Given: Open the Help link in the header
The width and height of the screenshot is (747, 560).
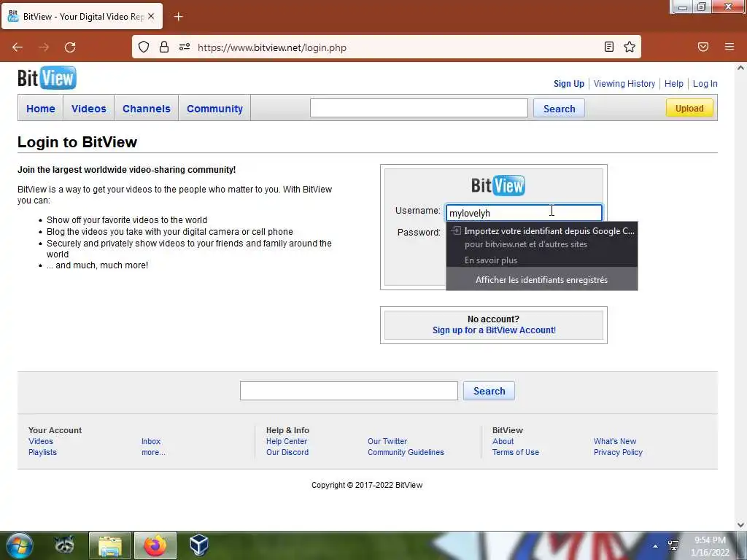Looking at the screenshot, I should pyautogui.click(x=673, y=84).
